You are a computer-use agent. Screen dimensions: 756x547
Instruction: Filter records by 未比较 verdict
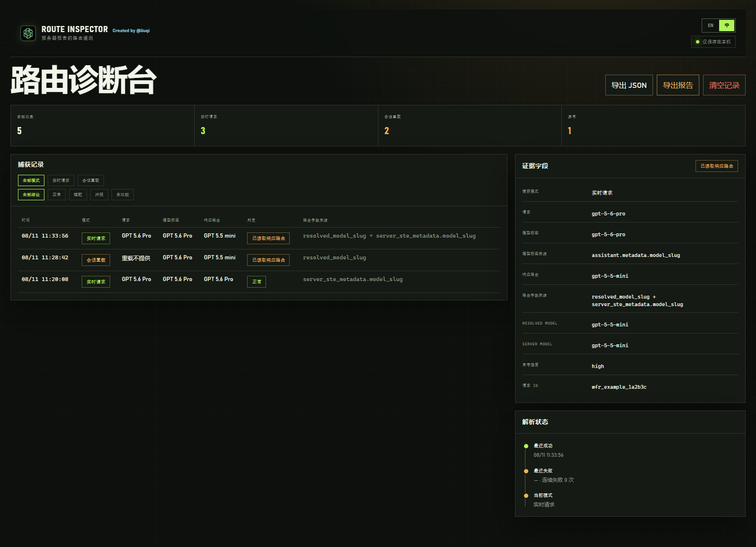tap(122, 195)
